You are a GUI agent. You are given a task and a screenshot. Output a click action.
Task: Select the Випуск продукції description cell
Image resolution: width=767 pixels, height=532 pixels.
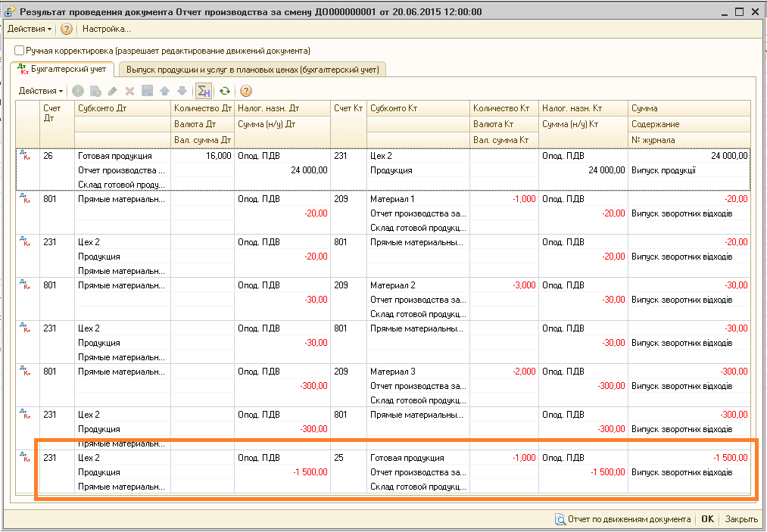pyautogui.click(x=689, y=171)
